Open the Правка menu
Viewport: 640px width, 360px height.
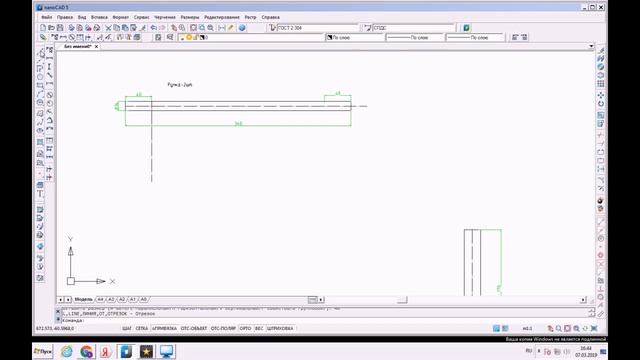tap(64, 17)
